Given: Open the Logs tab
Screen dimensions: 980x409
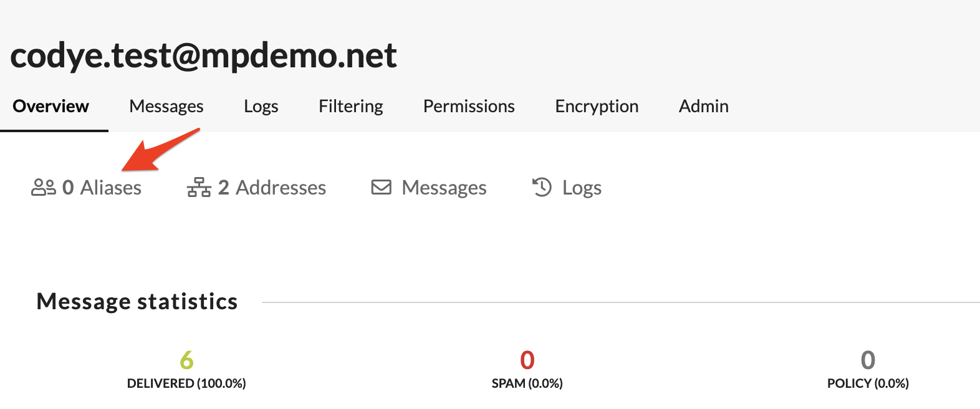Looking at the screenshot, I should tap(261, 107).
